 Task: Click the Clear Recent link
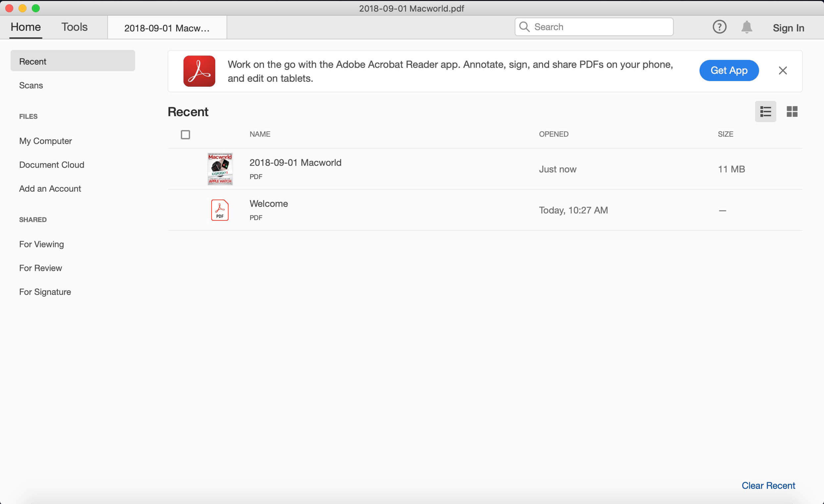click(769, 486)
